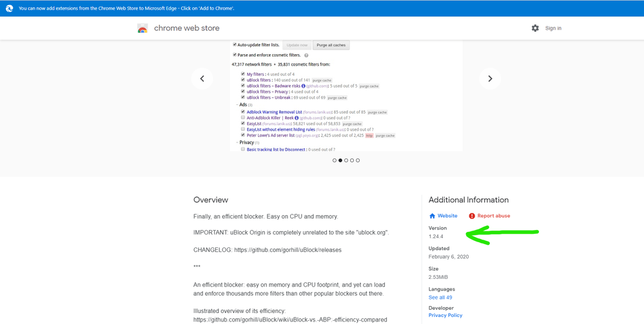Viewport: 644px width, 324px height.
Task: Open the See all 49 languages link
Action: pyautogui.click(x=440, y=298)
